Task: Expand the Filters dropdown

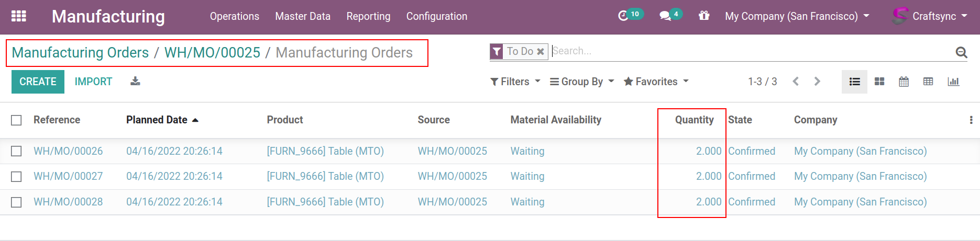Action: tap(515, 82)
